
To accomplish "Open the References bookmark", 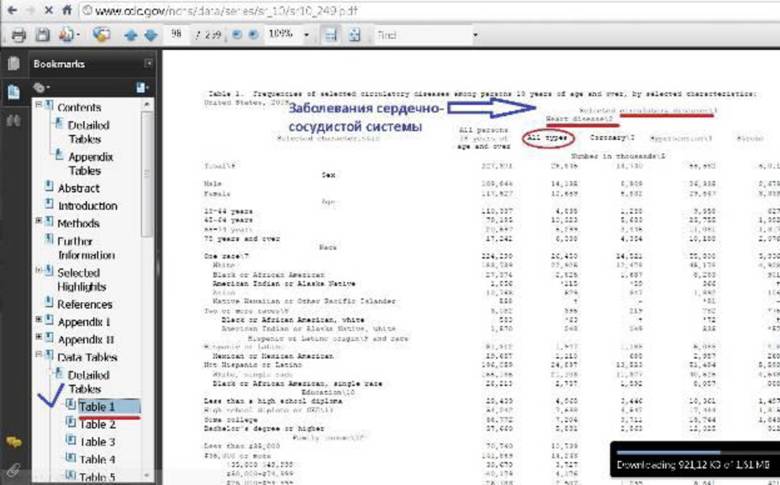I will [x=85, y=304].
